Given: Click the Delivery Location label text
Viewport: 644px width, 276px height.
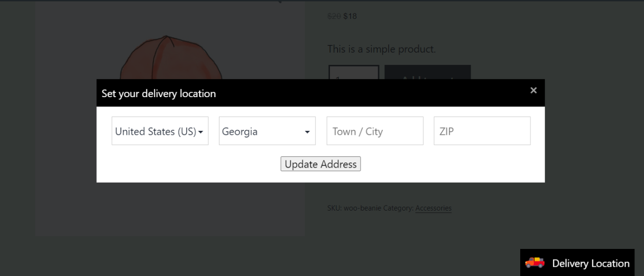Looking at the screenshot, I should point(591,263).
